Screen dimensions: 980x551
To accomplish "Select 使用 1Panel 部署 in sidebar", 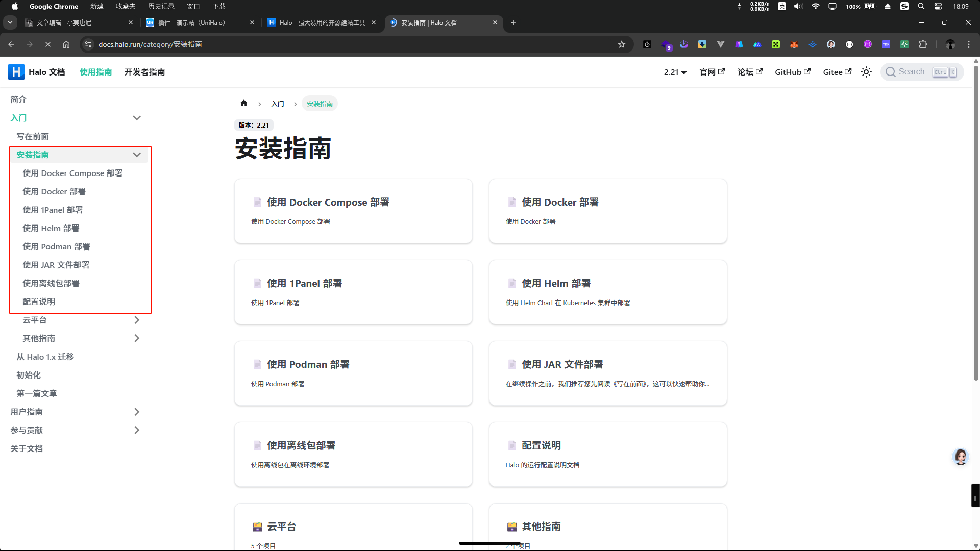I will pyautogui.click(x=53, y=210).
